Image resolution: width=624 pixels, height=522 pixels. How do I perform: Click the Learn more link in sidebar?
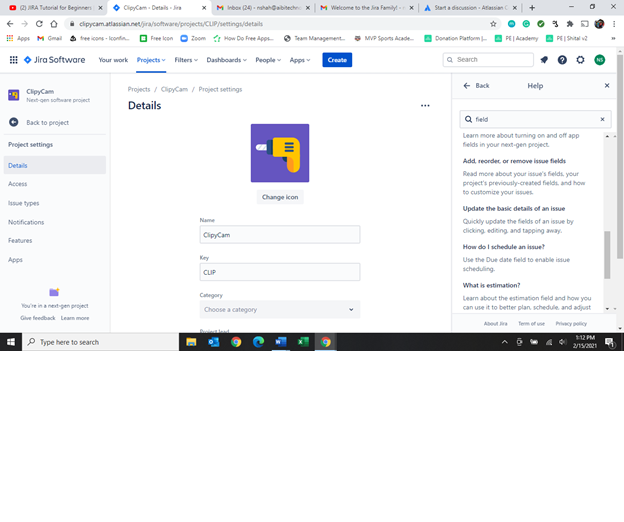coord(75,318)
